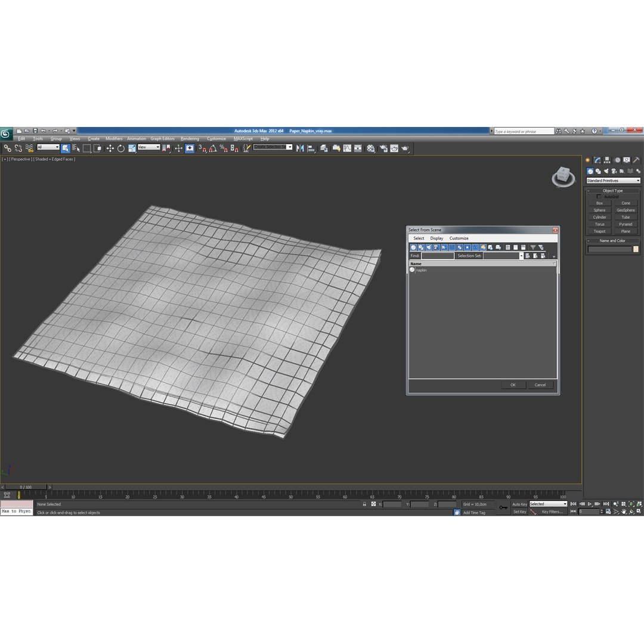
Task: Activate the Select and Scale tool
Action: [x=132, y=148]
